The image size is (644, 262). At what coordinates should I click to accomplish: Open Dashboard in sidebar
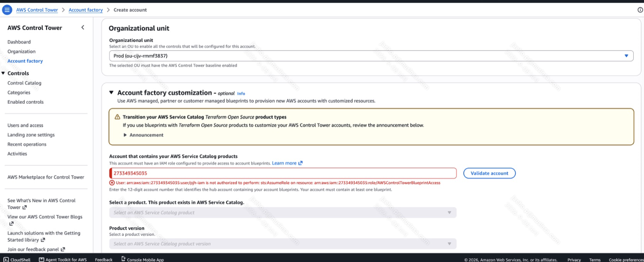[x=19, y=42]
